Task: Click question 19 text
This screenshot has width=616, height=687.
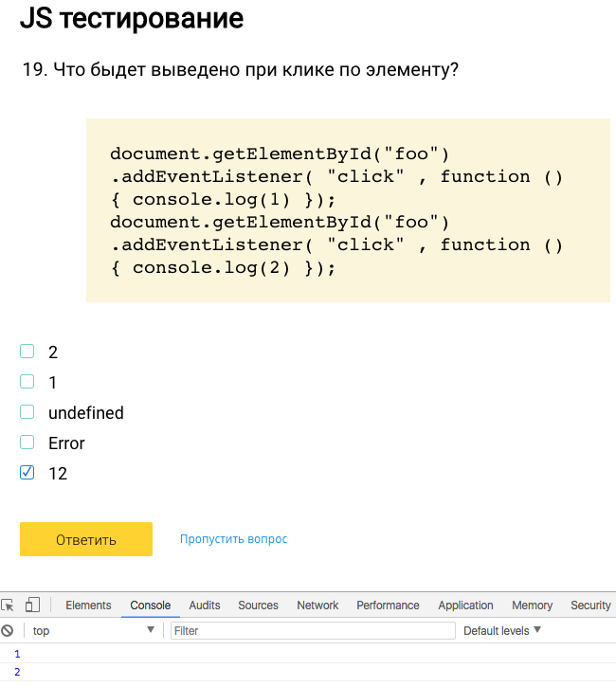Action: pos(240,69)
